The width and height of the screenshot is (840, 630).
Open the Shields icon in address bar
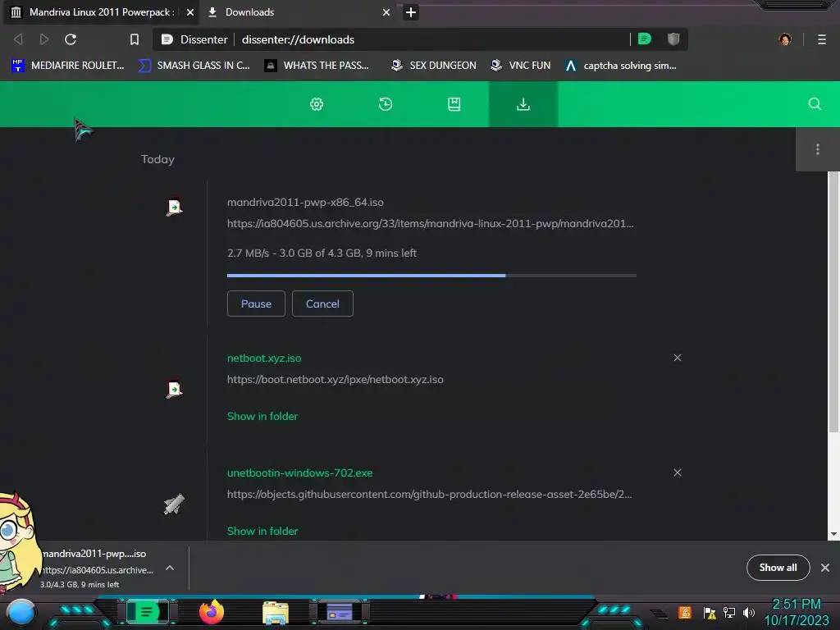[x=673, y=39]
